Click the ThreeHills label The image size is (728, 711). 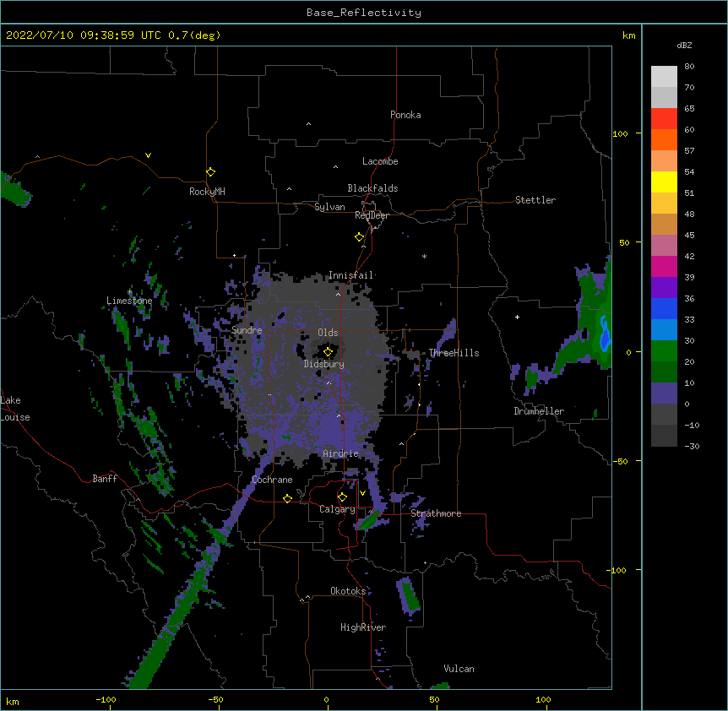point(454,353)
